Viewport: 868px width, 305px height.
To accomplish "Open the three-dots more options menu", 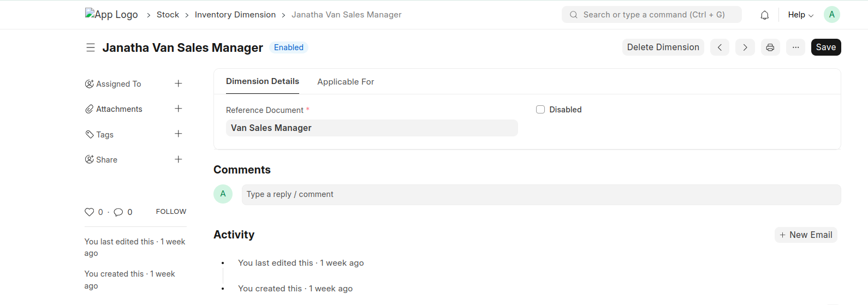I will 795,47.
